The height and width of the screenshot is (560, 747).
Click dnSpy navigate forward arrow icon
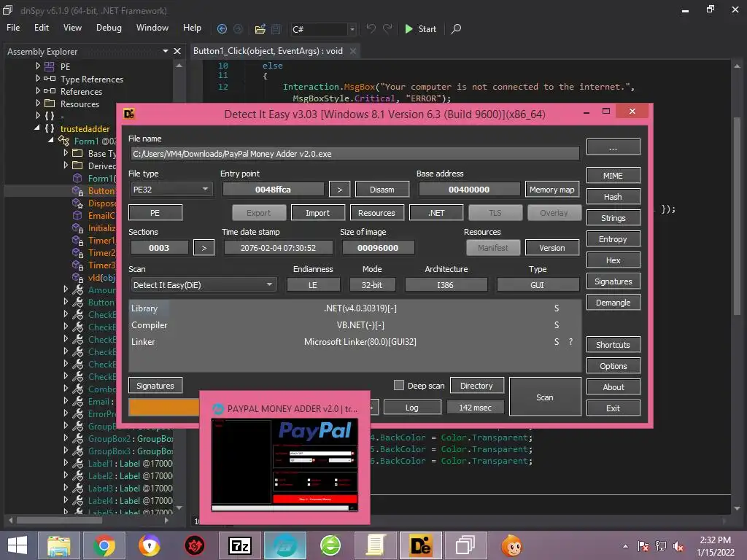[238, 29]
